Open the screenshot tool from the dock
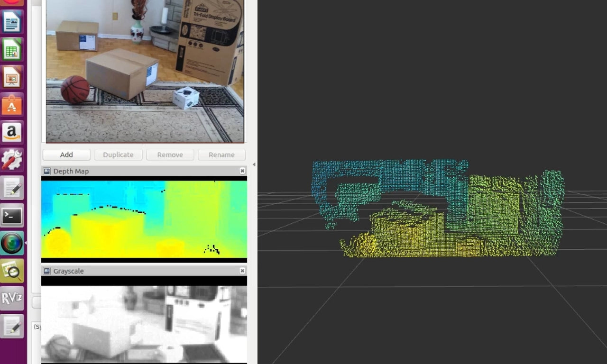This screenshot has height=364, width=607. pyautogui.click(x=12, y=271)
